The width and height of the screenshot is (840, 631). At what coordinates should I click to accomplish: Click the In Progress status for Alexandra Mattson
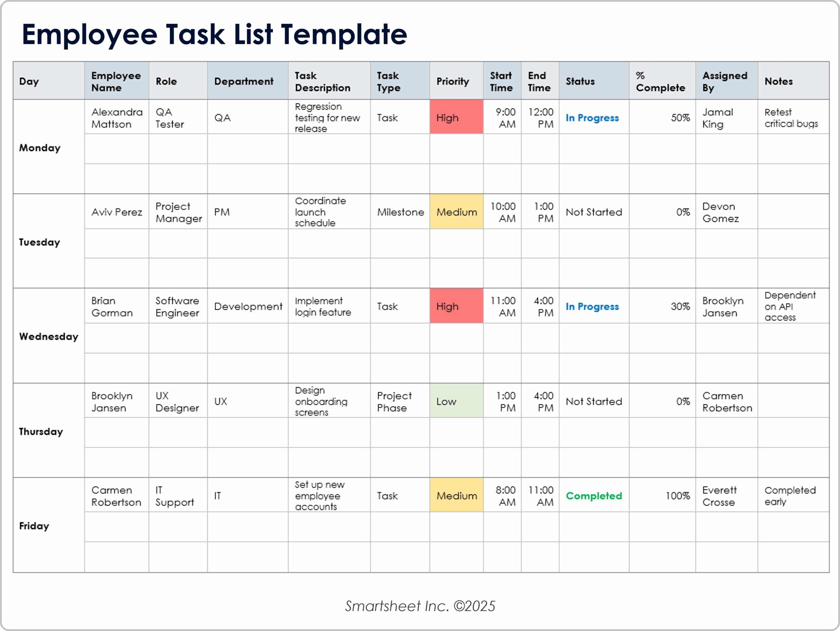(x=592, y=118)
